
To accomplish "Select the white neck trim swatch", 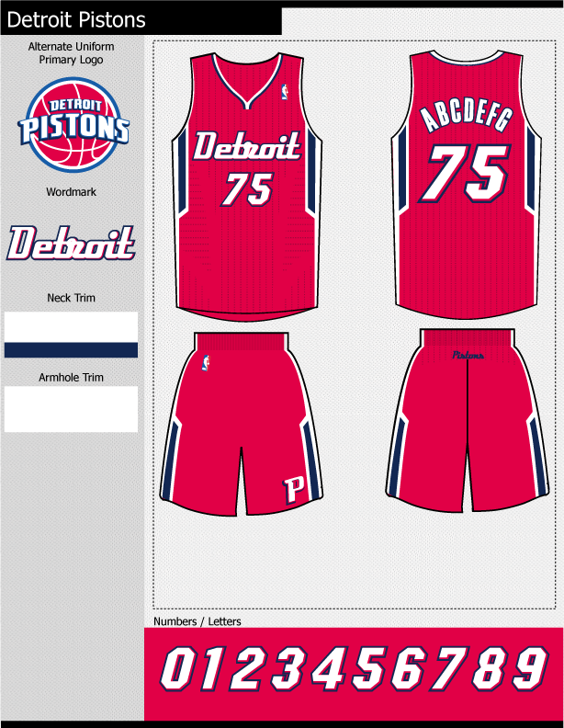I will pos(71,327).
